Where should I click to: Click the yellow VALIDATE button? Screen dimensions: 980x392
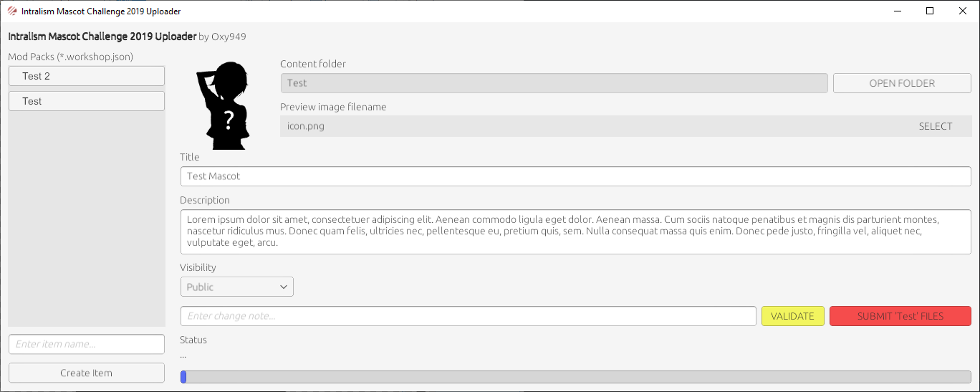792,316
